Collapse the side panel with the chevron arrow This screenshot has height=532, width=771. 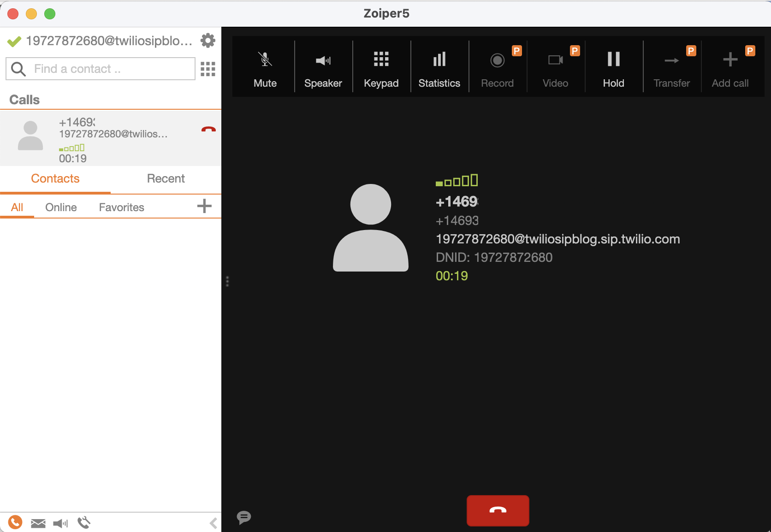[213, 523]
